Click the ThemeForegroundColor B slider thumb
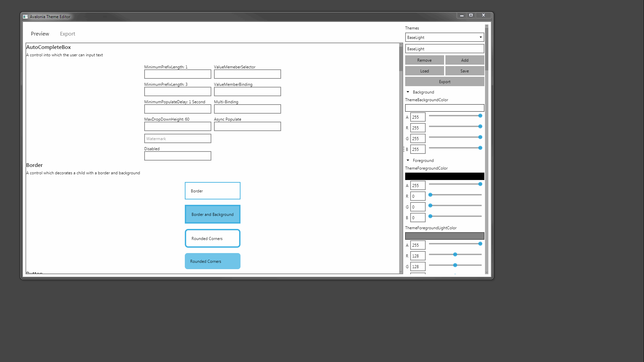Screen dimensions: 644x362 pos(430,216)
